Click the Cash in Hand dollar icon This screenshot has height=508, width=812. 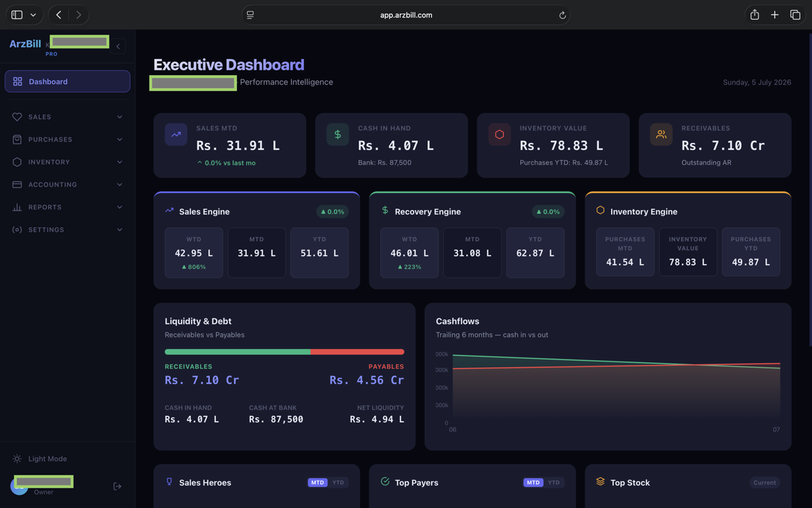tap(338, 134)
